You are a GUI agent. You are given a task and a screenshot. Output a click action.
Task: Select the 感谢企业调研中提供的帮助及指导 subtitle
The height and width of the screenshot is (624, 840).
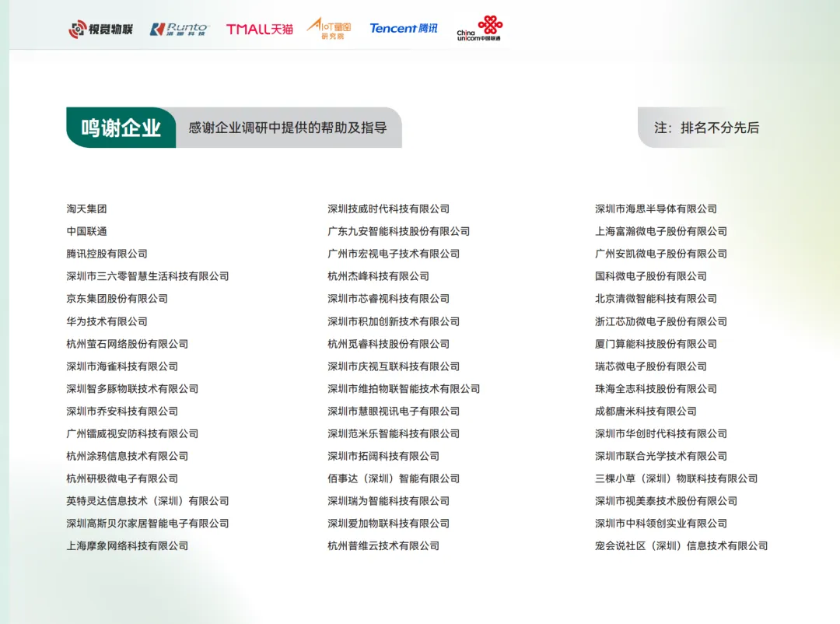(288, 128)
